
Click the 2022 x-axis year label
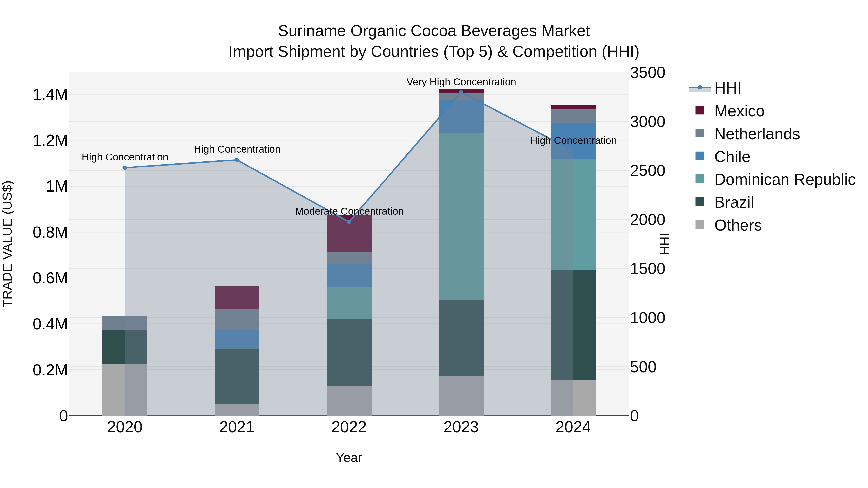[349, 427]
